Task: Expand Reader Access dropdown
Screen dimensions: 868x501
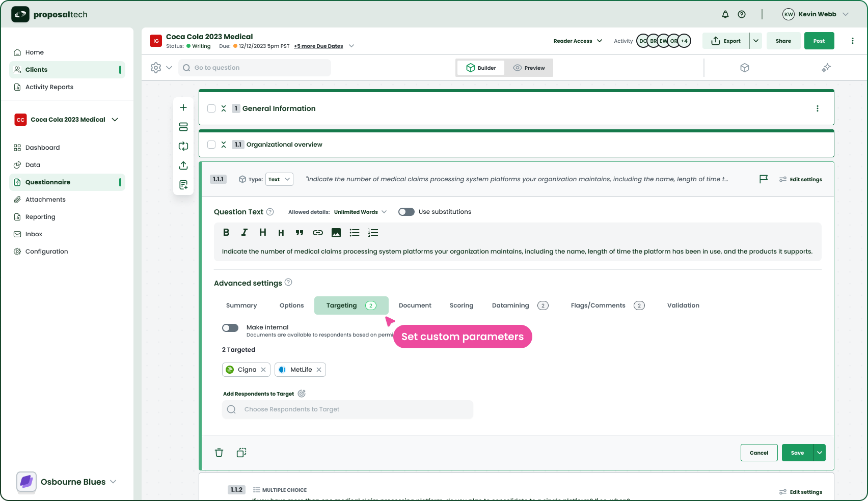Action: coord(578,41)
